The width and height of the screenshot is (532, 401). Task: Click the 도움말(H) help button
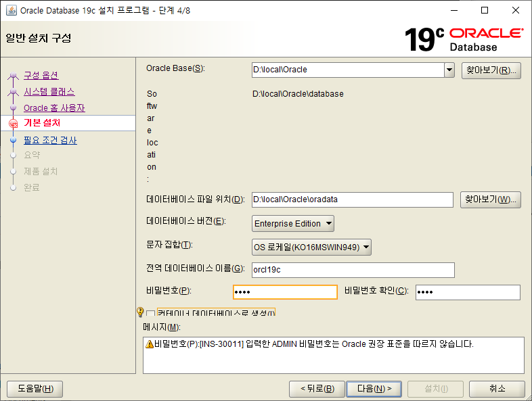tap(35, 389)
